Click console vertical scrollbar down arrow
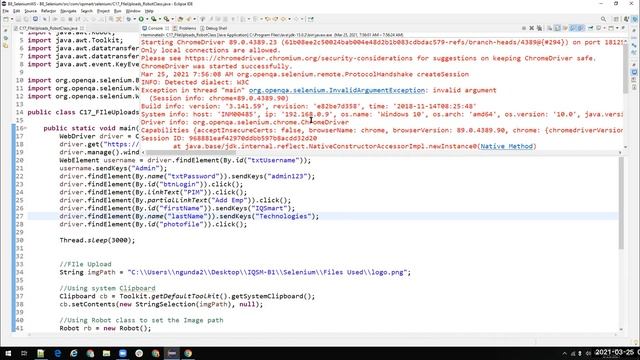Image resolution: width=640 pixels, height=360 pixels. coord(626,147)
